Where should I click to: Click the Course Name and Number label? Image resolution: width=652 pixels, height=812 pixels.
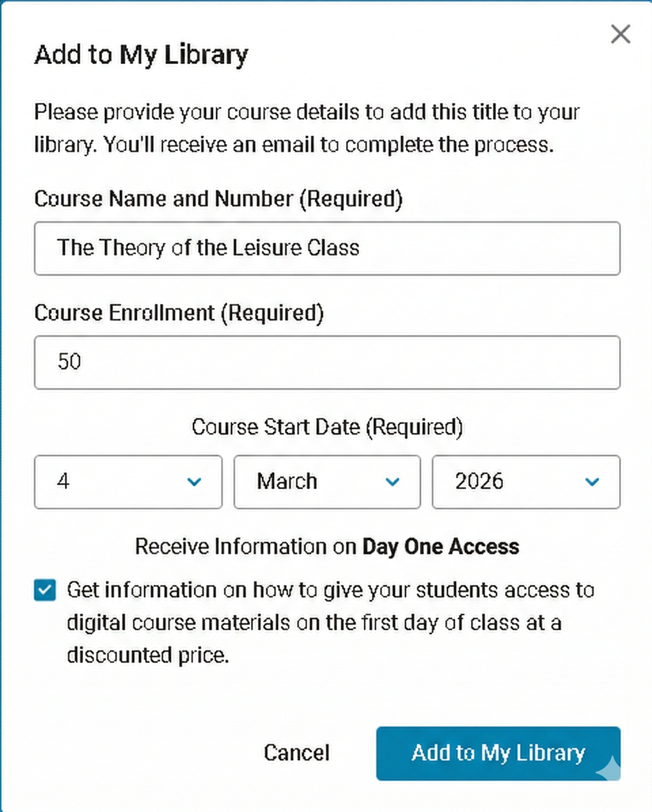[x=219, y=198]
